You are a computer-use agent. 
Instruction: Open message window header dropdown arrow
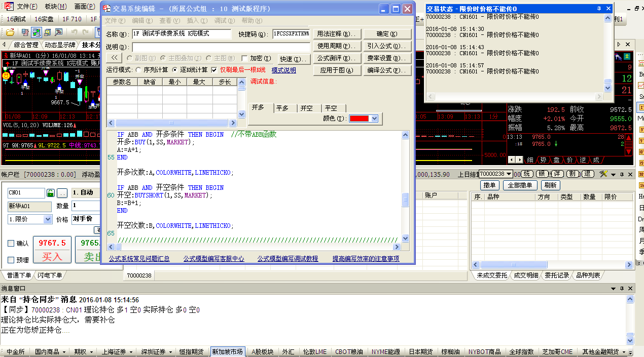tap(614, 288)
